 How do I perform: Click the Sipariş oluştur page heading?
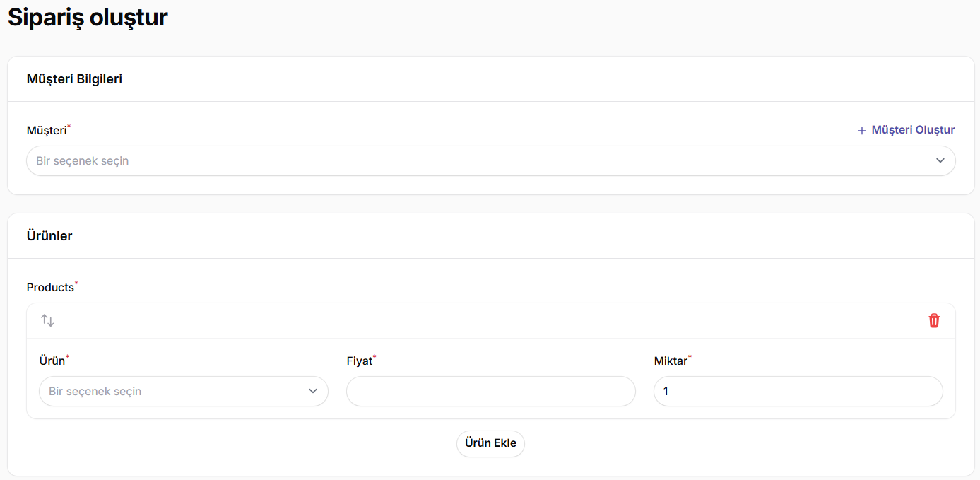click(88, 17)
